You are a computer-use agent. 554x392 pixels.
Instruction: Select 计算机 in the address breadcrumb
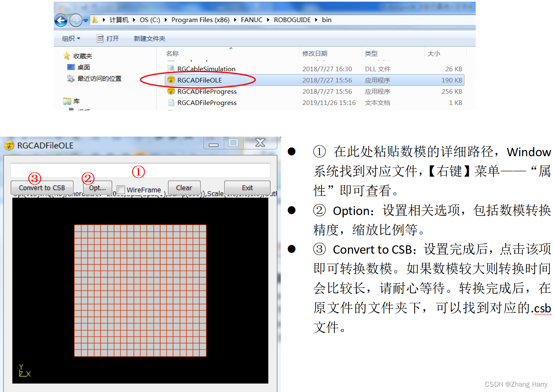point(119,20)
